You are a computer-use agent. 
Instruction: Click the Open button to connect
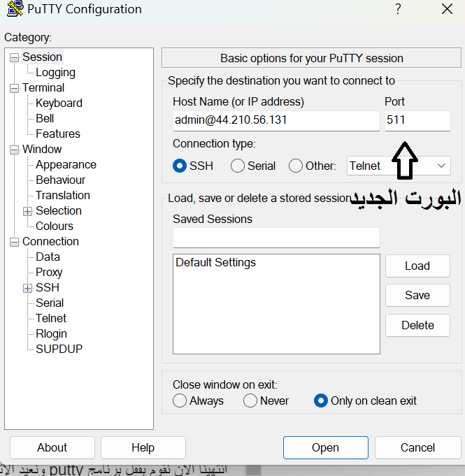click(326, 448)
